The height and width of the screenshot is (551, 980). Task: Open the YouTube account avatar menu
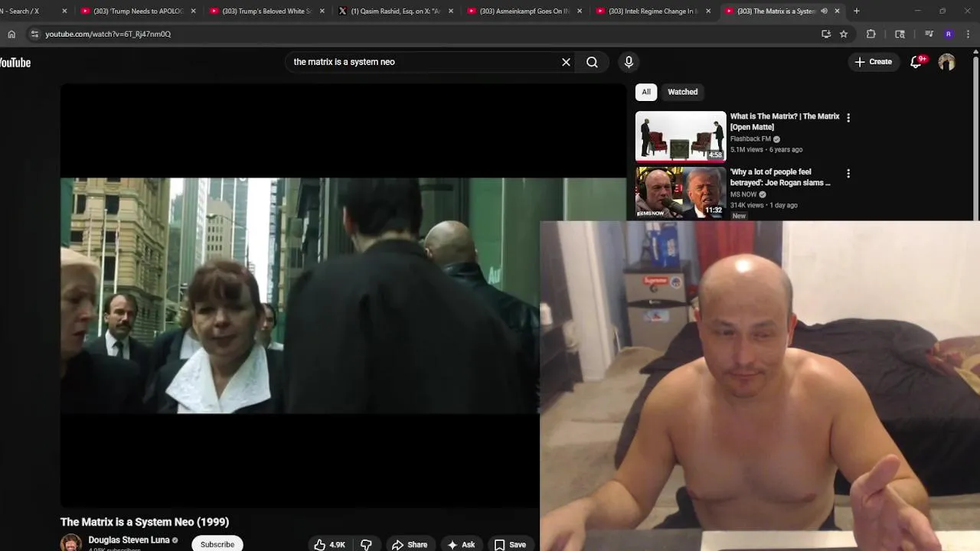click(x=947, y=62)
